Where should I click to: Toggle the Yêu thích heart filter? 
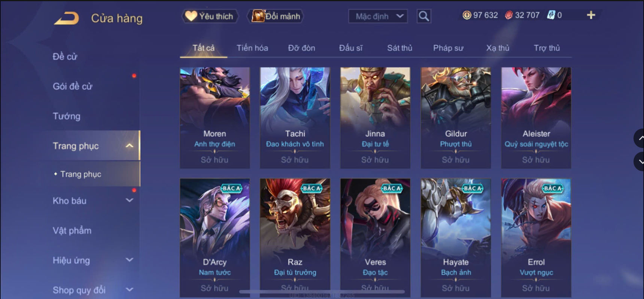(210, 16)
